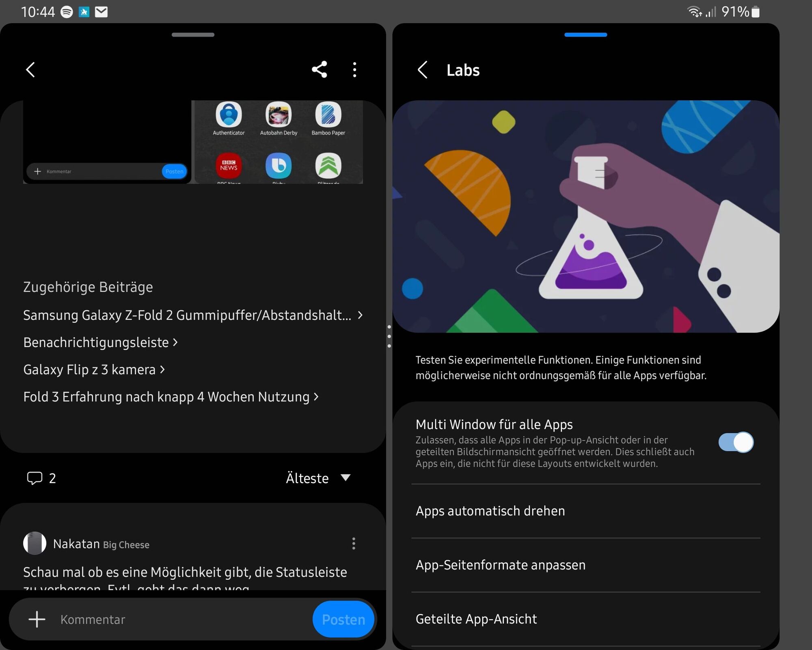
Task: Tap the Bixby icon in screenshot
Action: (279, 166)
